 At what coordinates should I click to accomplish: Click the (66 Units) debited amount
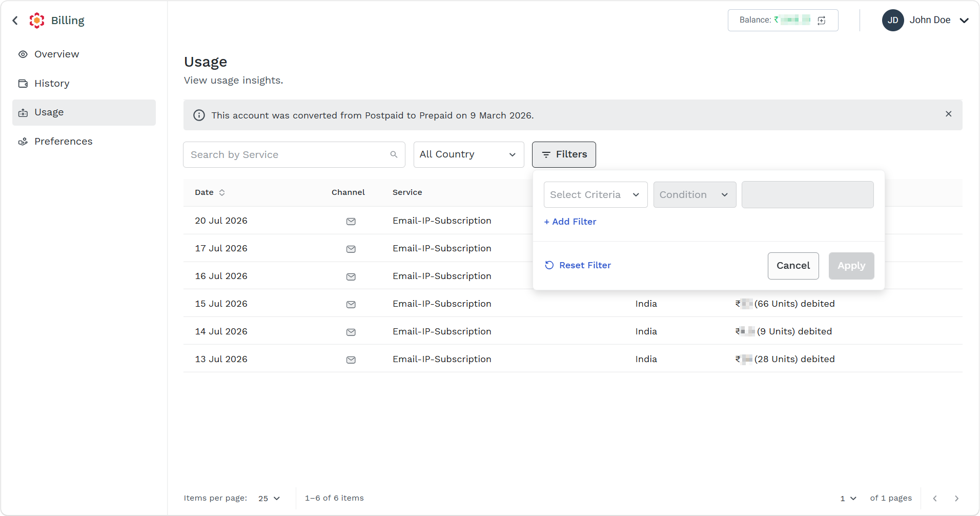pos(785,304)
